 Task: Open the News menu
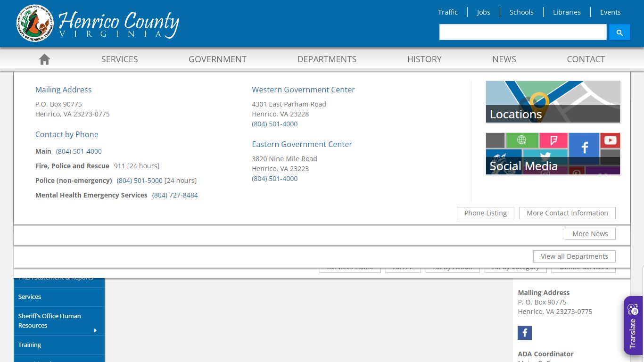pyautogui.click(x=504, y=59)
